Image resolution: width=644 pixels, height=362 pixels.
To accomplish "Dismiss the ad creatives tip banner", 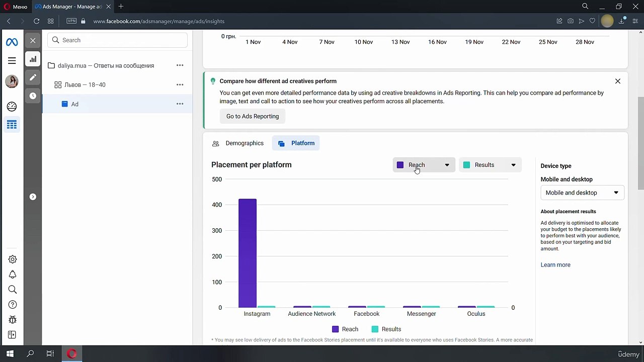I will click(x=618, y=81).
